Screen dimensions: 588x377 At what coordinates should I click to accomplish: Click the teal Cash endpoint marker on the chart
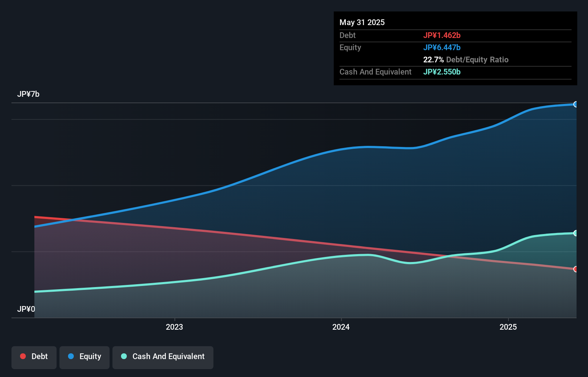[x=576, y=233]
